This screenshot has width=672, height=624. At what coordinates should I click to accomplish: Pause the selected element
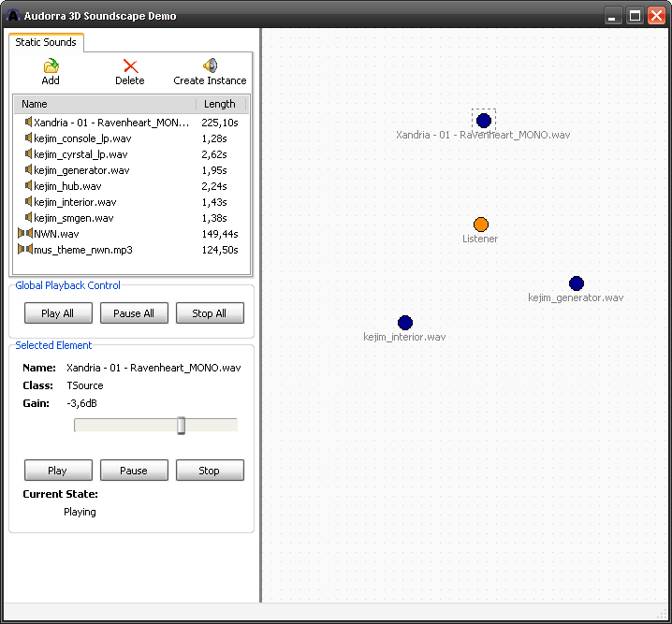[x=134, y=471]
